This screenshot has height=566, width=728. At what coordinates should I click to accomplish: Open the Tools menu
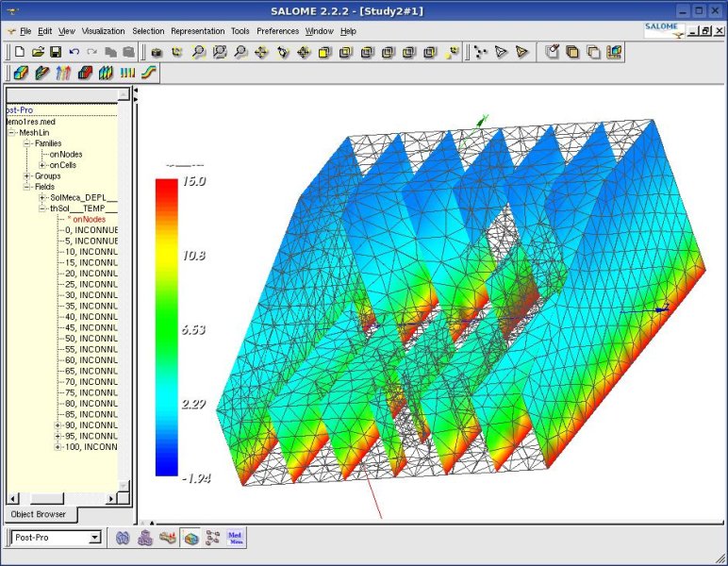click(240, 31)
